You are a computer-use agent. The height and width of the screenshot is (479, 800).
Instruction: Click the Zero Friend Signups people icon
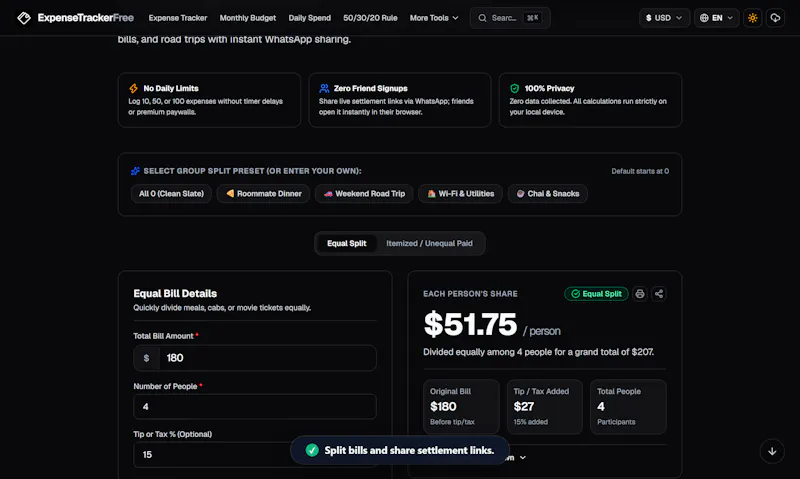pyautogui.click(x=324, y=88)
